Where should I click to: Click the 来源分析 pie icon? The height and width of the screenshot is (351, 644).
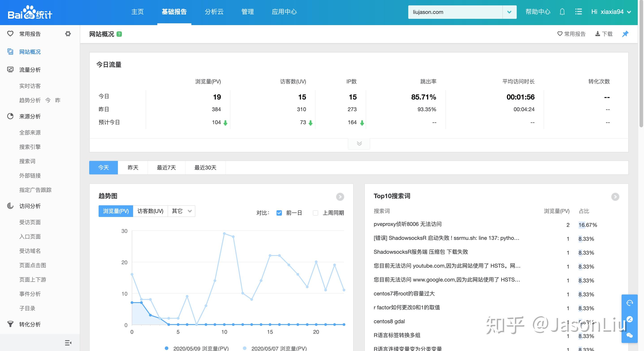10,116
